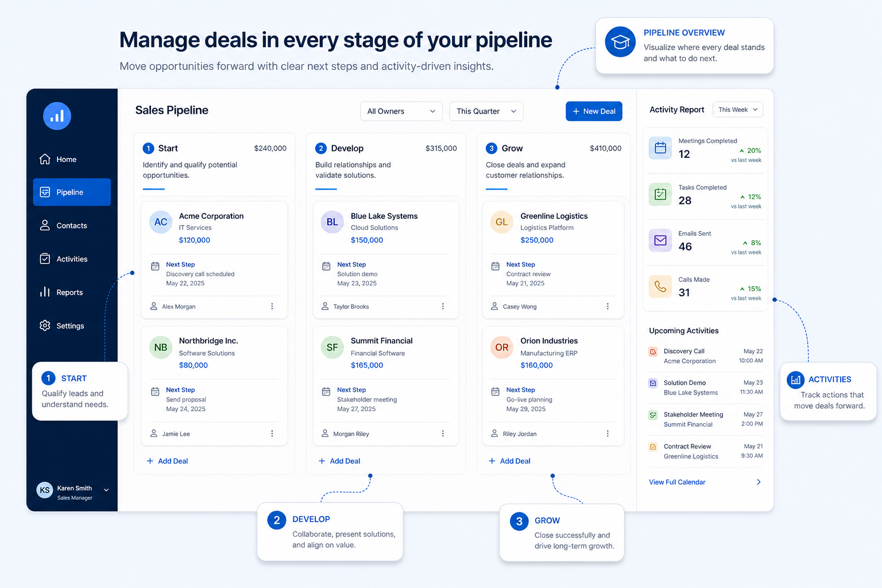Open Contacts in the sidebar
This screenshot has width=882, height=588.
[72, 225]
